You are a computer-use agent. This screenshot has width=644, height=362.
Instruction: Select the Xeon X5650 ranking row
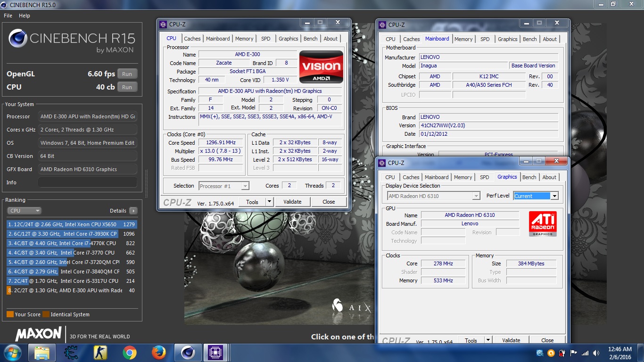pos(72,224)
